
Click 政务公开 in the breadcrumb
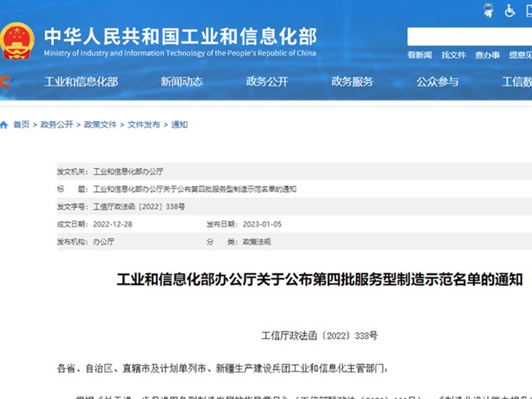[x=57, y=125]
